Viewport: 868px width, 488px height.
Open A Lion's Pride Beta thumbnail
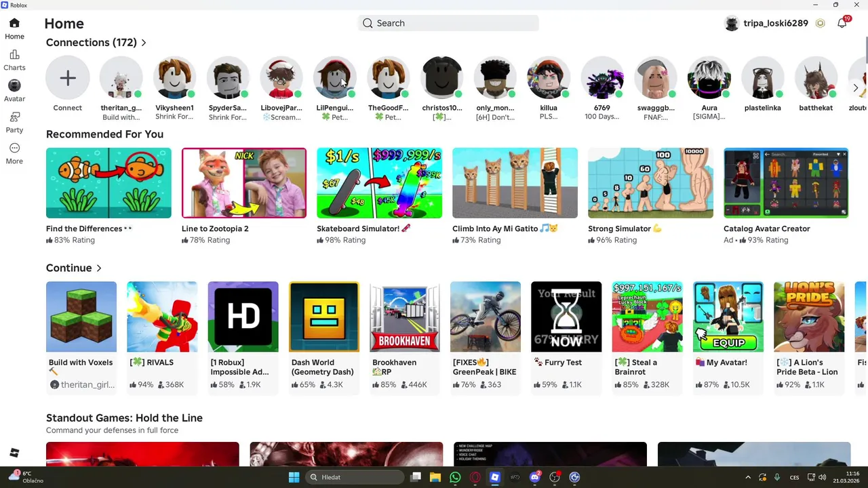tap(809, 317)
